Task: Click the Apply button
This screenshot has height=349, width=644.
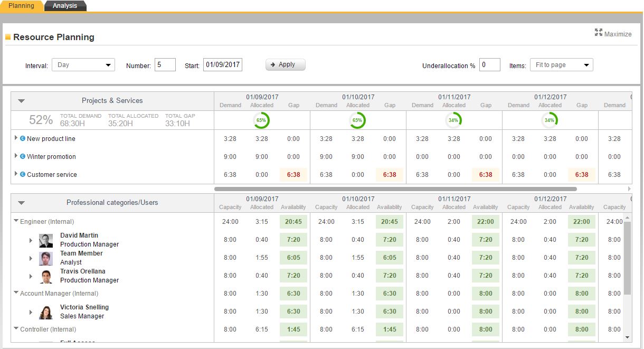Action: pos(285,64)
